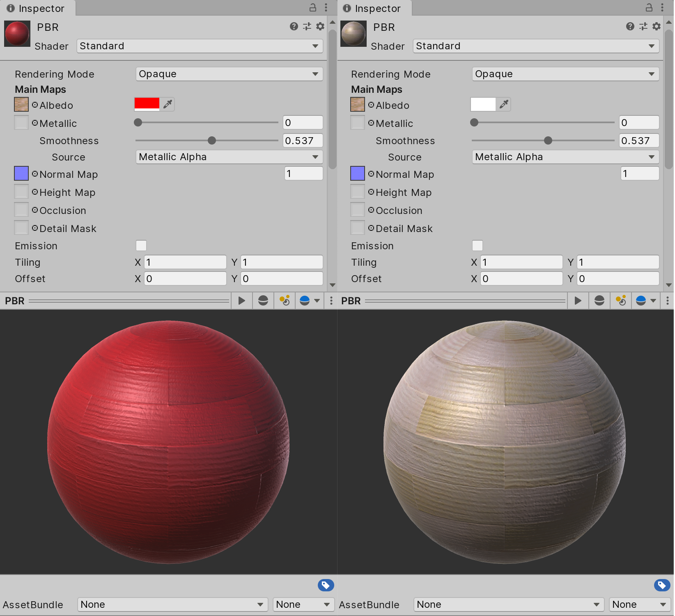Enable Emission on the left material
The image size is (675, 616).
141,245
